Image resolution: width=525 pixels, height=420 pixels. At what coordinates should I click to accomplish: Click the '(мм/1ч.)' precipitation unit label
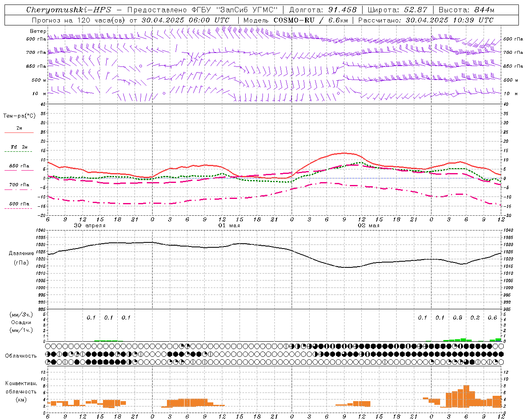21,330
